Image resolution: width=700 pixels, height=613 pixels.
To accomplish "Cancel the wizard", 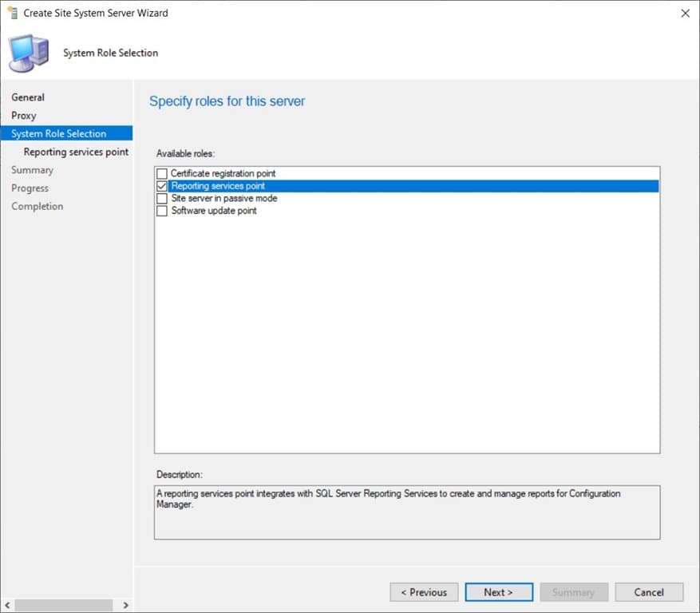I will point(649,592).
